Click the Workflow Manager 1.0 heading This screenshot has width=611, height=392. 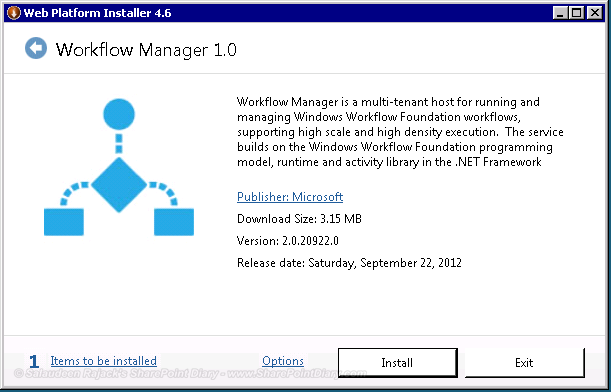click(x=146, y=50)
